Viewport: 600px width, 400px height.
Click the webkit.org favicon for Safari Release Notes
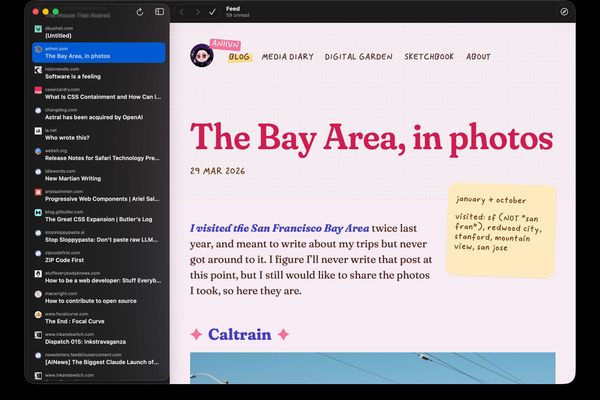tap(38, 151)
